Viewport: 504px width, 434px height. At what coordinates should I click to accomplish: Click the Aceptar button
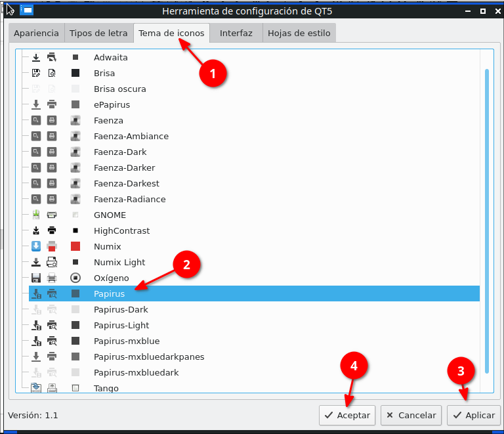tap(347, 416)
